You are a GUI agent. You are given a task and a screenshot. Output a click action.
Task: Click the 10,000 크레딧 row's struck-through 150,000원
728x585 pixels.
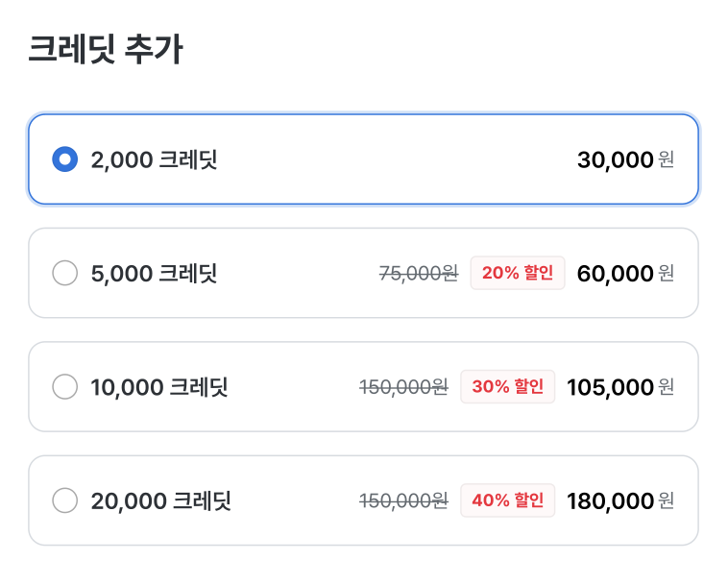click(404, 387)
